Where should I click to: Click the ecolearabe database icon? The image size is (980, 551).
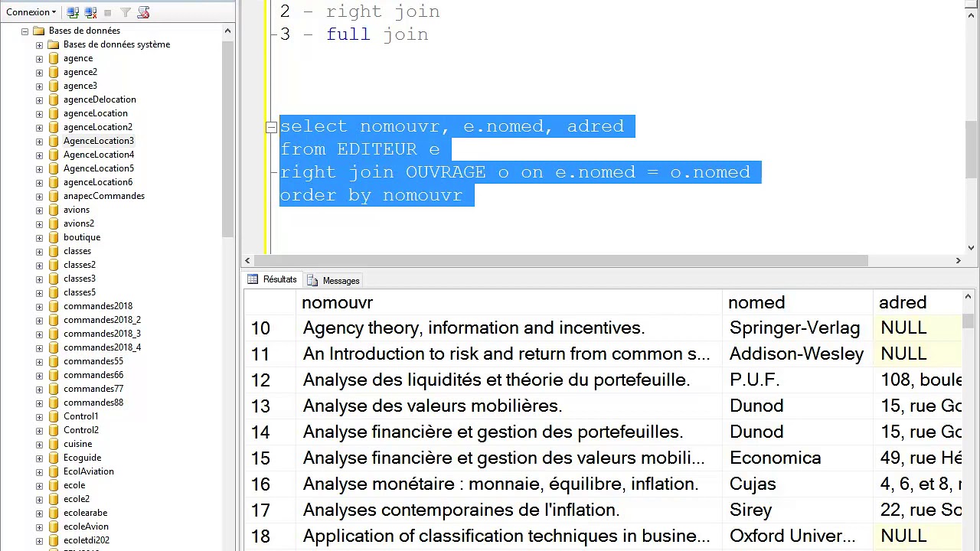[53, 513]
